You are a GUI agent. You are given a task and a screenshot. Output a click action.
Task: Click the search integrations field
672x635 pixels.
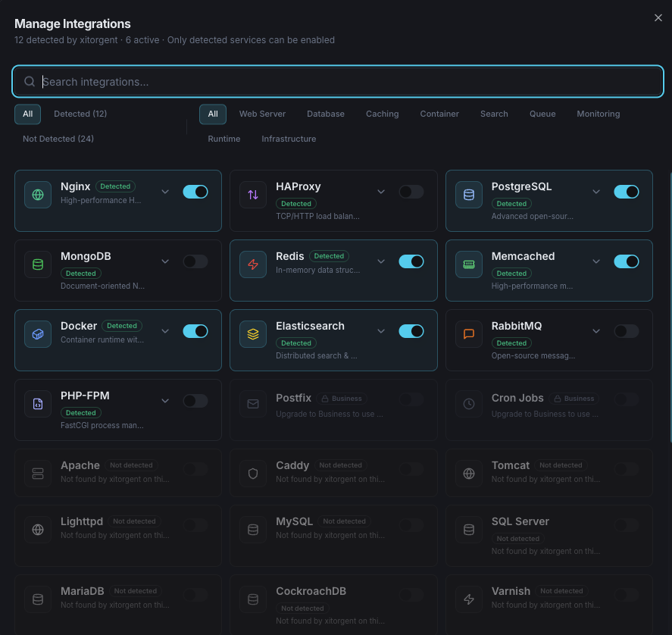[336, 81]
